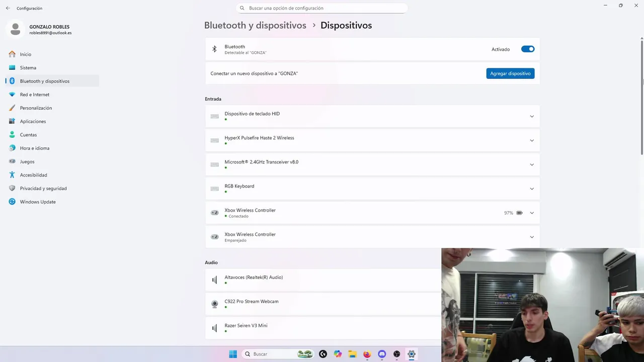Expand Microsoft 2.4GHz Transceiver chevron

pyautogui.click(x=532, y=164)
